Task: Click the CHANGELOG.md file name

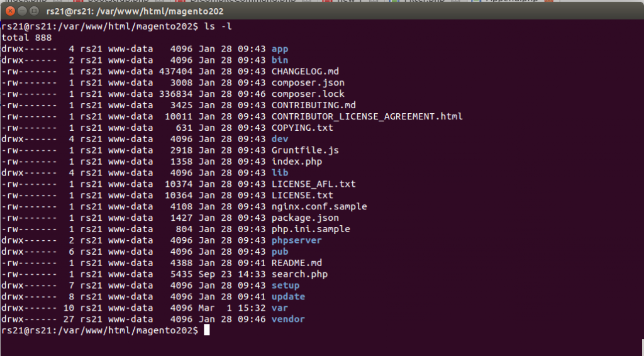Action: 305,72
